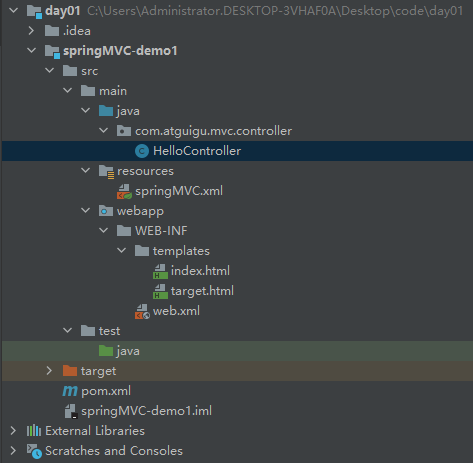Click the springMVC-demo1.iml file icon
473x463 pixels.
tap(71, 411)
